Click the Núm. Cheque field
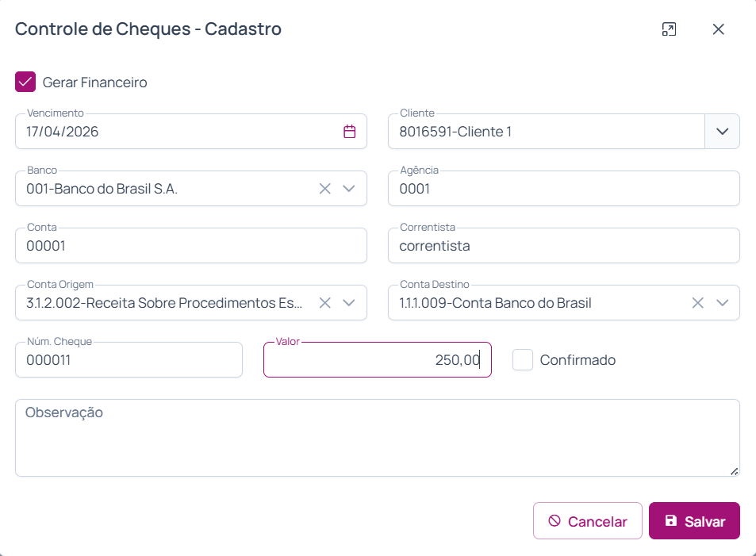The width and height of the screenshot is (756, 556). pyautogui.click(x=129, y=360)
